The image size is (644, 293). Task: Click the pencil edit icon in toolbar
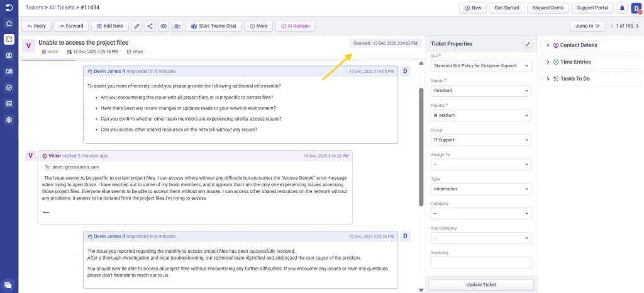(x=137, y=26)
